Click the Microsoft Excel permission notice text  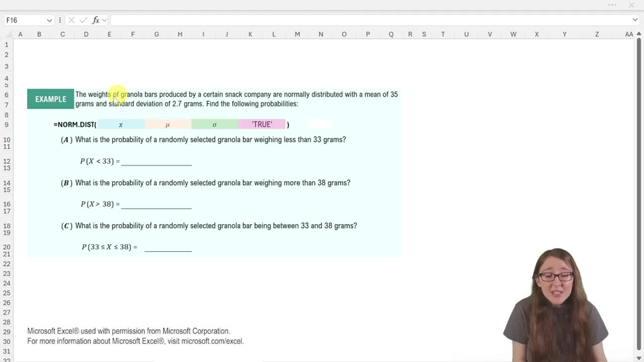coord(129,331)
